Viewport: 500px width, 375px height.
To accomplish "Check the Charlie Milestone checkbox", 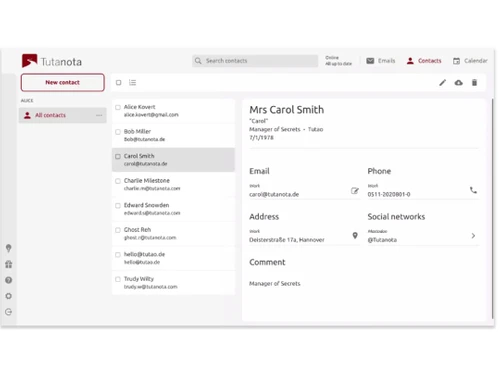I will click(x=118, y=181).
